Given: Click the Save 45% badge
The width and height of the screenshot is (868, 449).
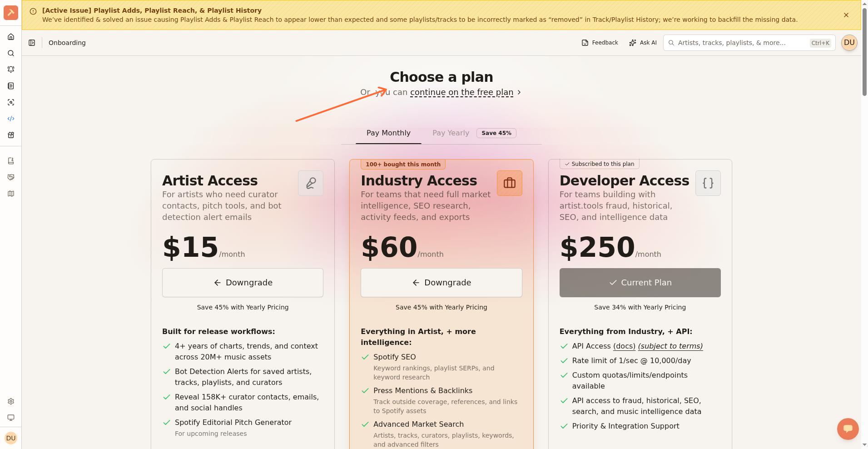Looking at the screenshot, I should (496, 133).
